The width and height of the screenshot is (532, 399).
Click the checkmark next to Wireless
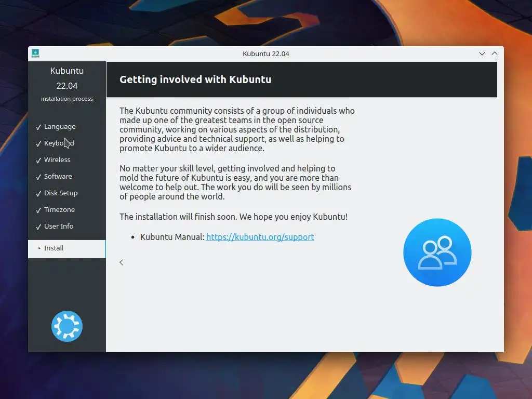click(x=38, y=161)
